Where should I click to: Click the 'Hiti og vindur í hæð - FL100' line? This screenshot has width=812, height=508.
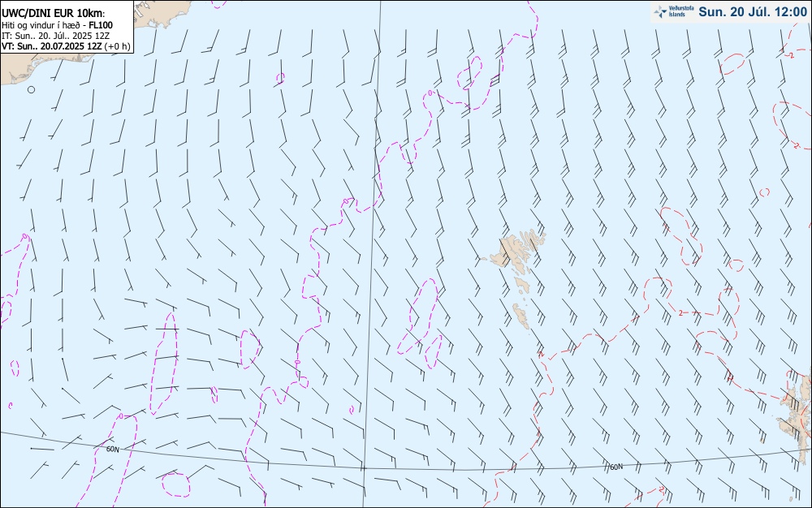pyautogui.click(x=57, y=25)
